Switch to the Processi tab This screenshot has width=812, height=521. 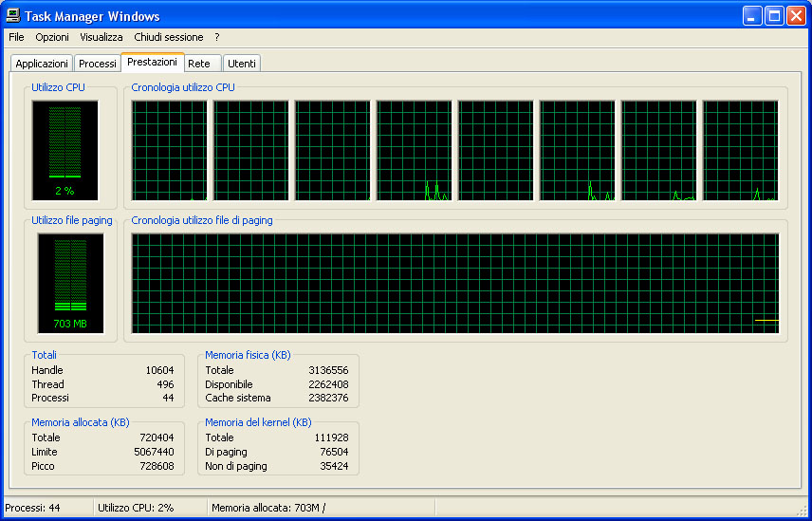pos(98,64)
